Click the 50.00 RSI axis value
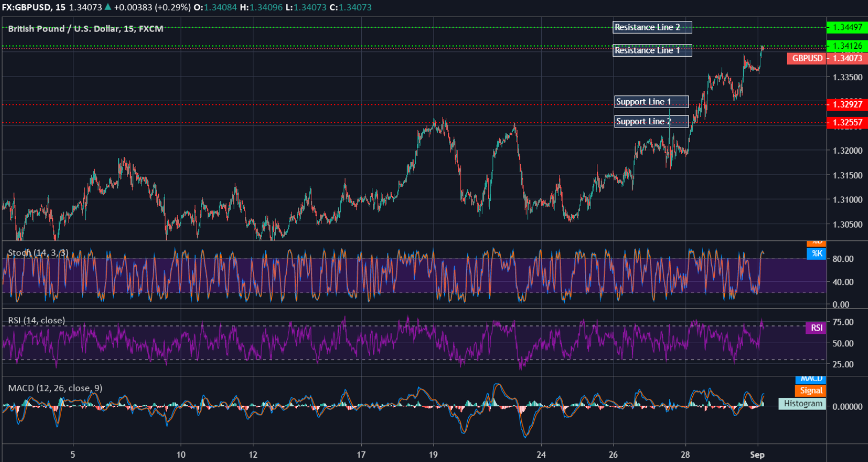This screenshot has width=868, height=462. pyautogui.click(x=843, y=344)
